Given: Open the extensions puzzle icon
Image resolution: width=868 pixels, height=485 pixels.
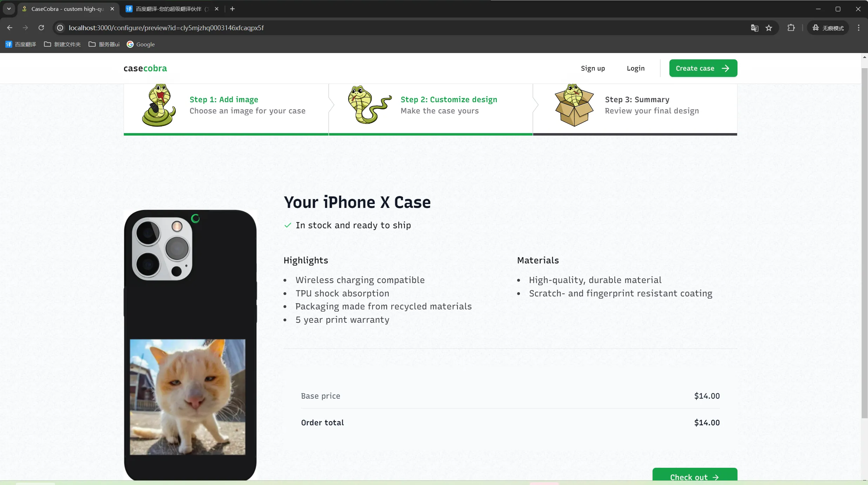Looking at the screenshot, I should (791, 28).
